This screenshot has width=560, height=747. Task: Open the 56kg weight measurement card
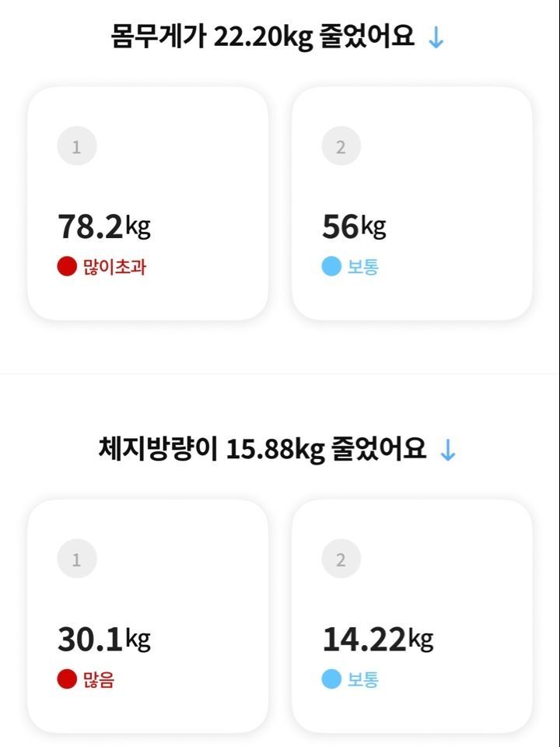(412, 203)
